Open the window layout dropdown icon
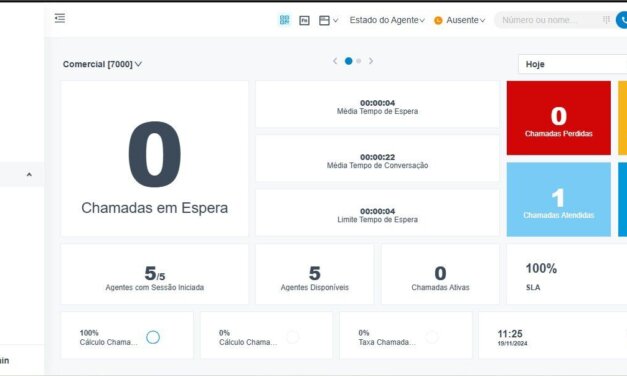The height and width of the screenshot is (376, 627). [x=328, y=20]
